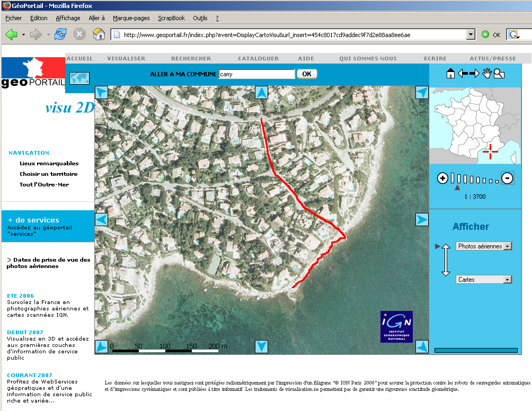This screenshot has height=411, width=532.
Task: Click the triangle zoom level marker
Action: (x=457, y=187)
